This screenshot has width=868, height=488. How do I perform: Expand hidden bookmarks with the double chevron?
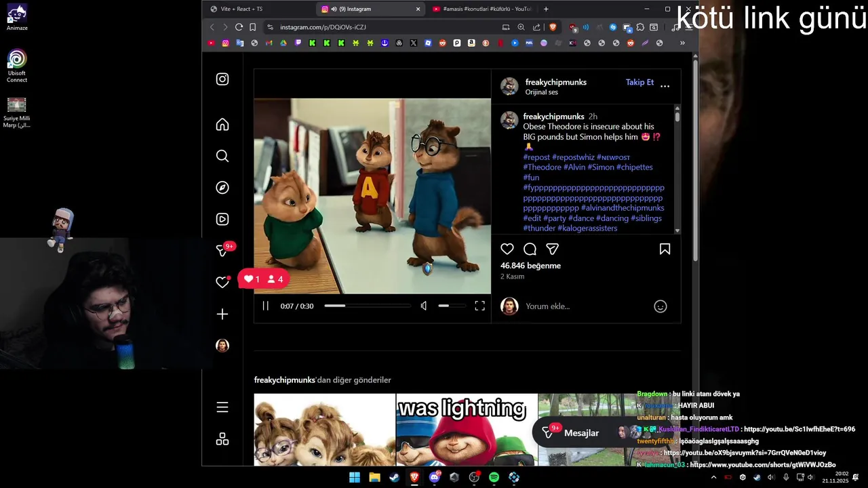682,43
